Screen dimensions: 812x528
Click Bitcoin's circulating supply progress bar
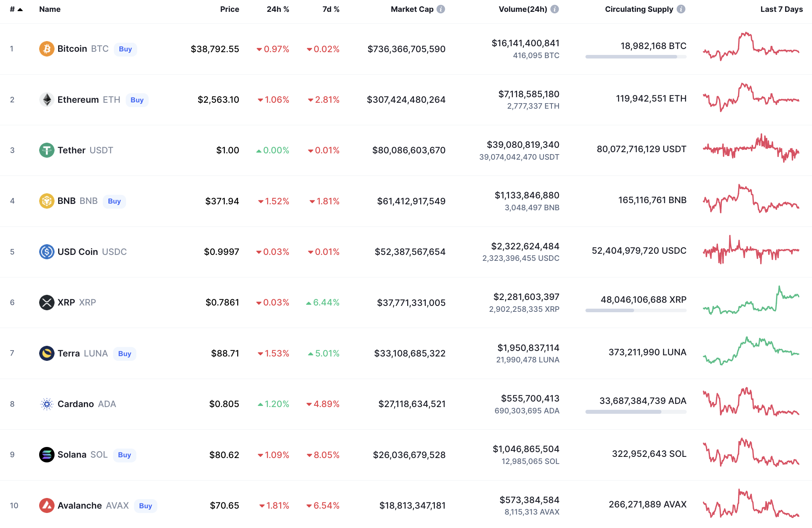636,57
